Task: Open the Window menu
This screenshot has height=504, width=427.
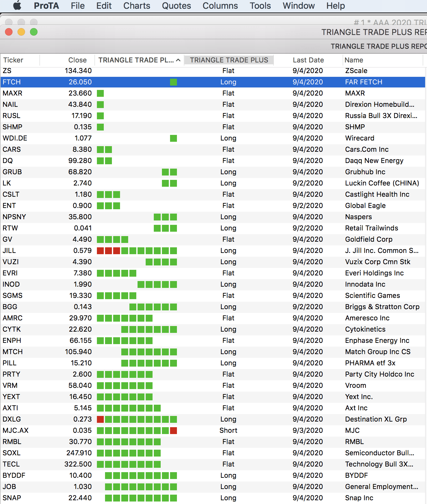Action: (x=299, y=6)
